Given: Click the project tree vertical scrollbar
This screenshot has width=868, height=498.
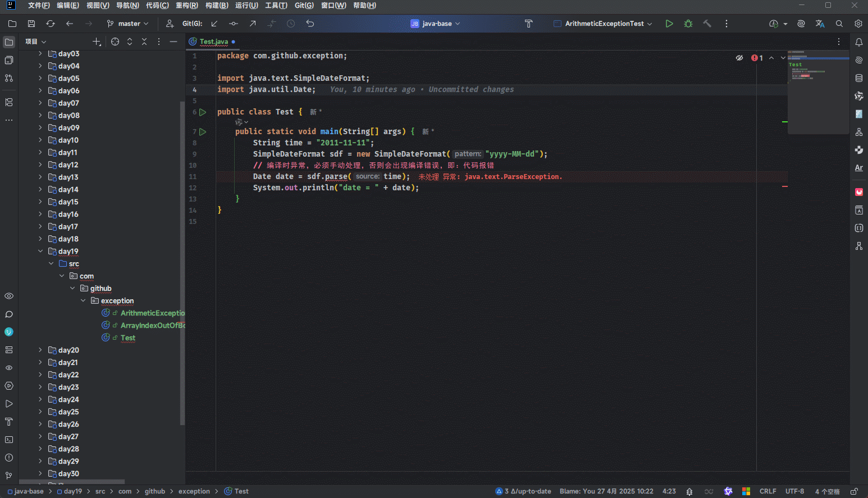Looking at the screenshot, I should coord(182,264).
